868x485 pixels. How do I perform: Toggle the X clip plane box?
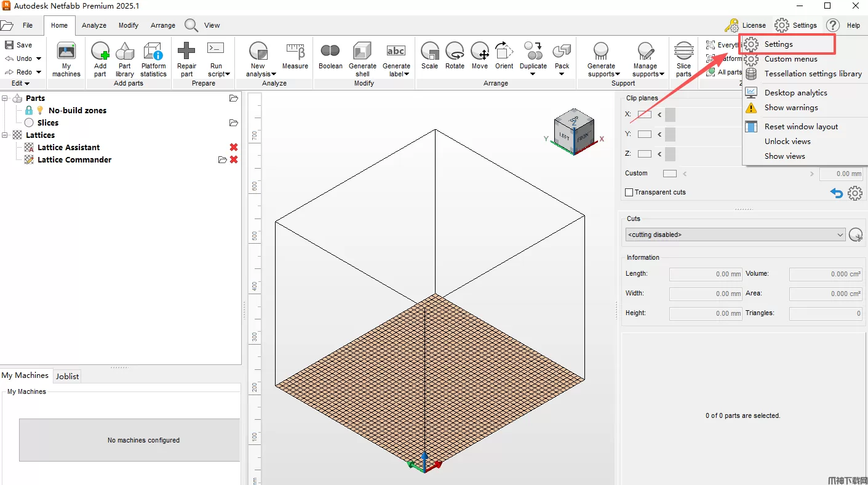[644, 114]
